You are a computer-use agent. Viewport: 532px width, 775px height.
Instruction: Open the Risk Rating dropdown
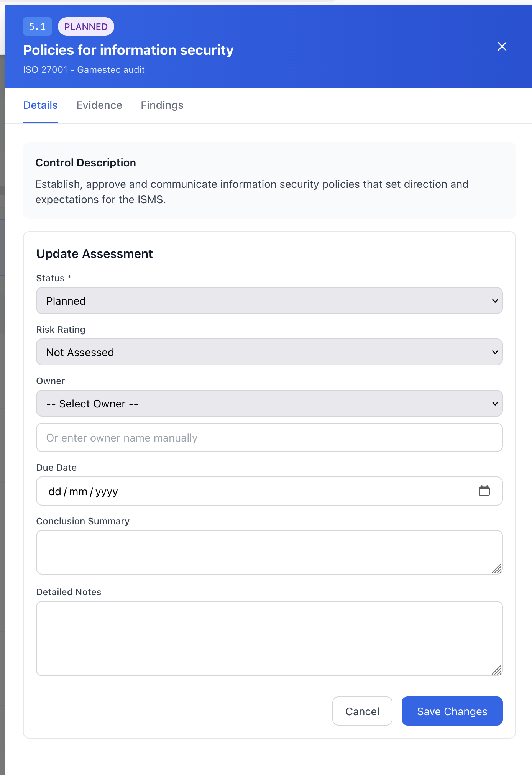[269, 352]
